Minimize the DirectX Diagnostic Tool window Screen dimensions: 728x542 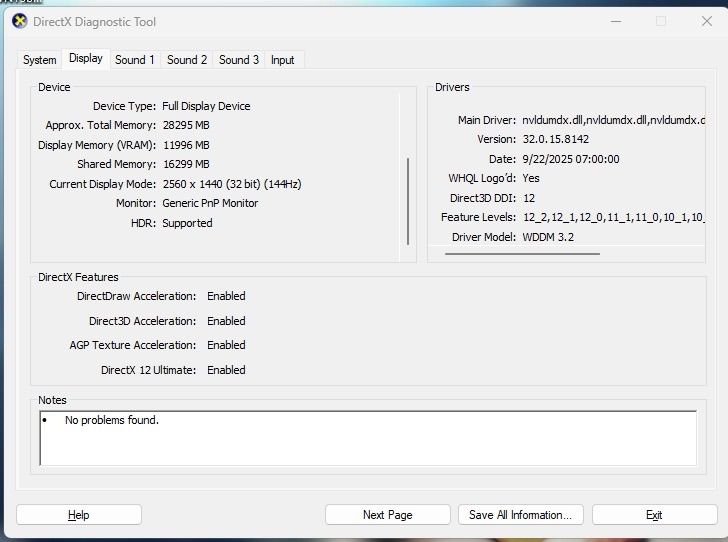pos(615,22)
